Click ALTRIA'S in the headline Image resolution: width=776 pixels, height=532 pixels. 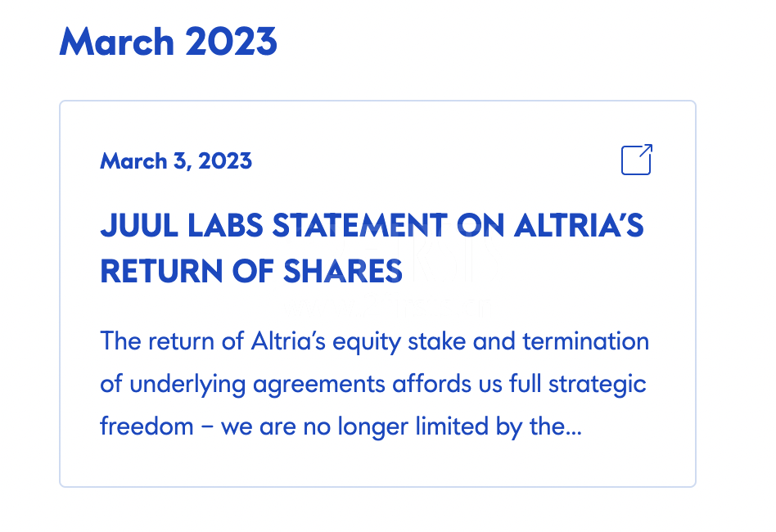pyautogui.click(x=578, y=226)
